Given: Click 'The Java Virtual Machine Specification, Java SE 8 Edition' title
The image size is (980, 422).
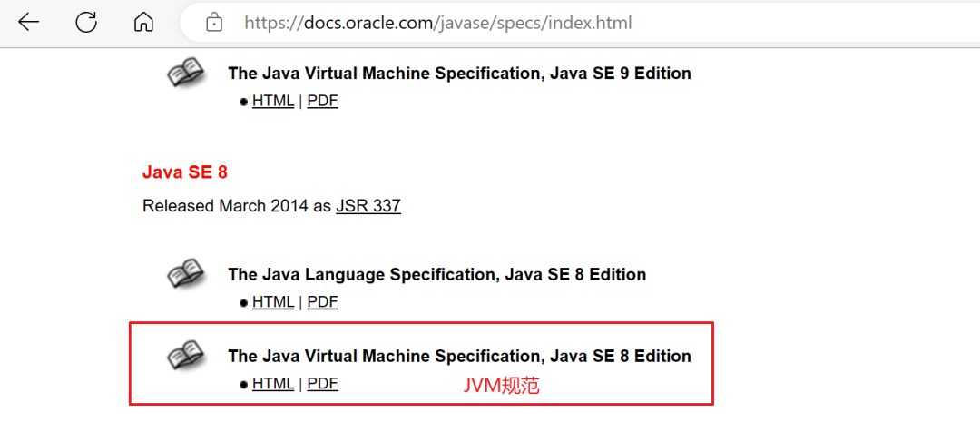Looking at the screenshot, I should coord(459,356).
